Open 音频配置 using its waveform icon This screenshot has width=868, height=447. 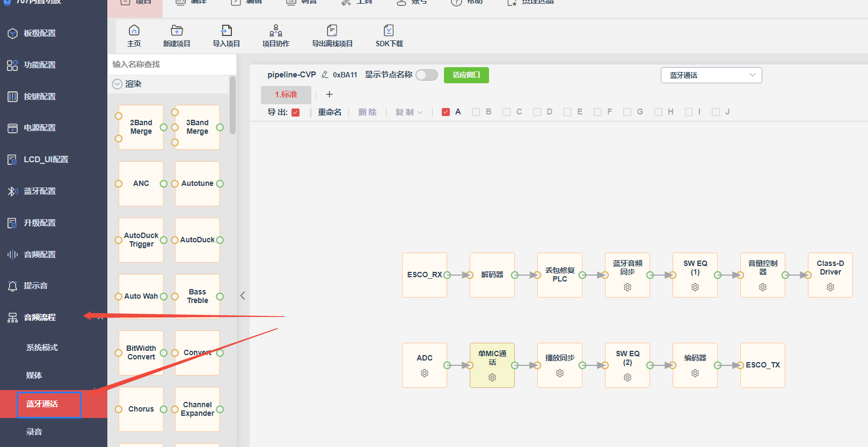pyautogui.click(x=12, y=255)
